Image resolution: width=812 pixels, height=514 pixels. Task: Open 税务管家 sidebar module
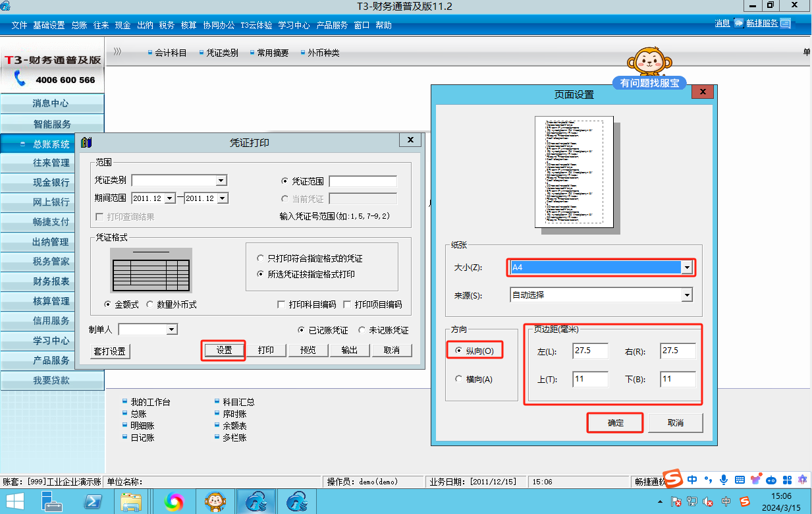[x=52, y=262]
